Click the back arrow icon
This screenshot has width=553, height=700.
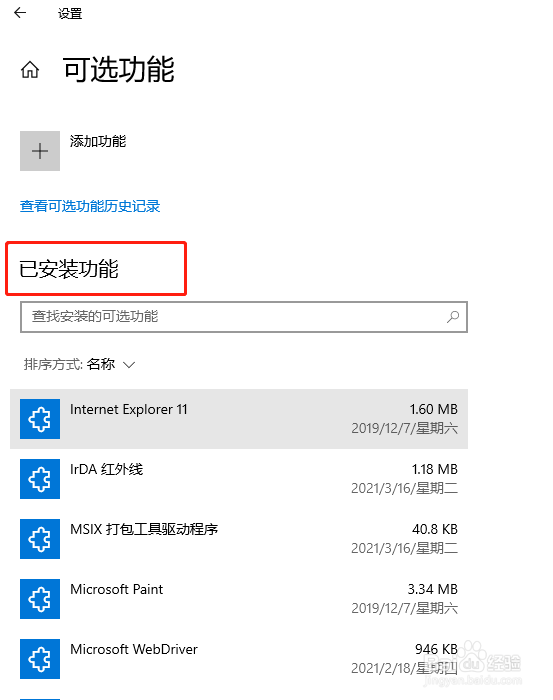tap(20, 13)
